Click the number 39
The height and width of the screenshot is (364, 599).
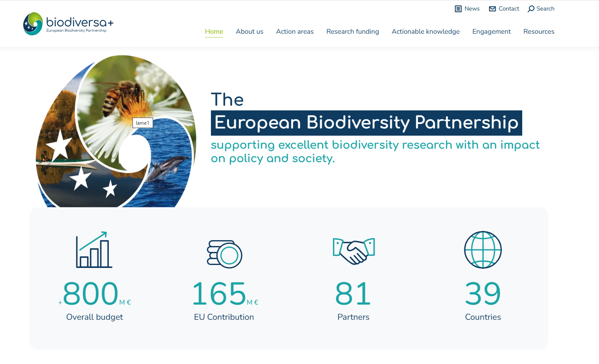(483, 294)
